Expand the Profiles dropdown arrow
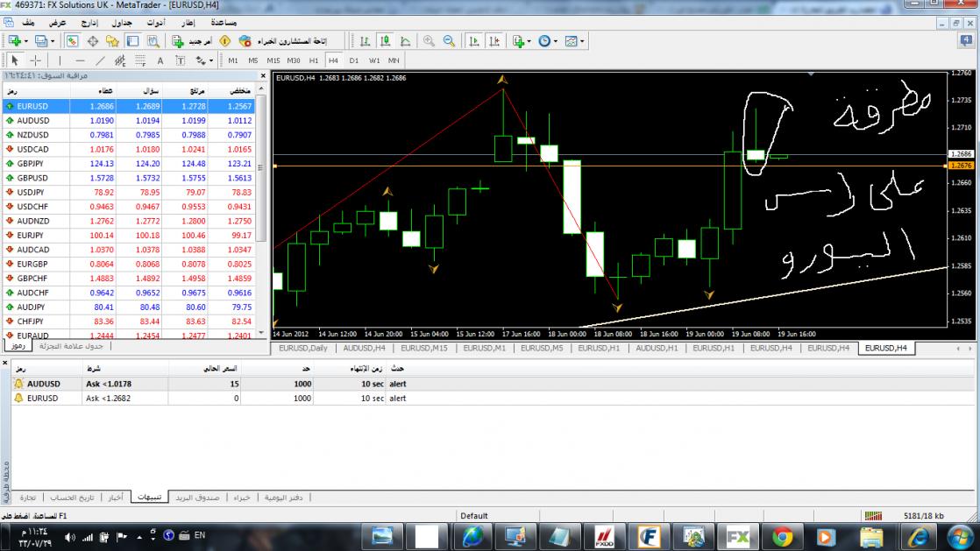 [53, 41]
